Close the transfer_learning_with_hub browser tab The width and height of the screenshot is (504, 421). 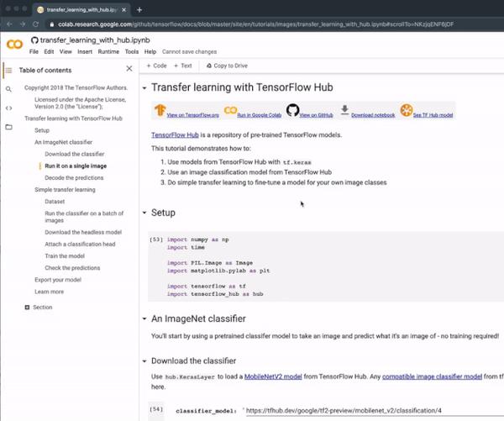pos(123,10)
